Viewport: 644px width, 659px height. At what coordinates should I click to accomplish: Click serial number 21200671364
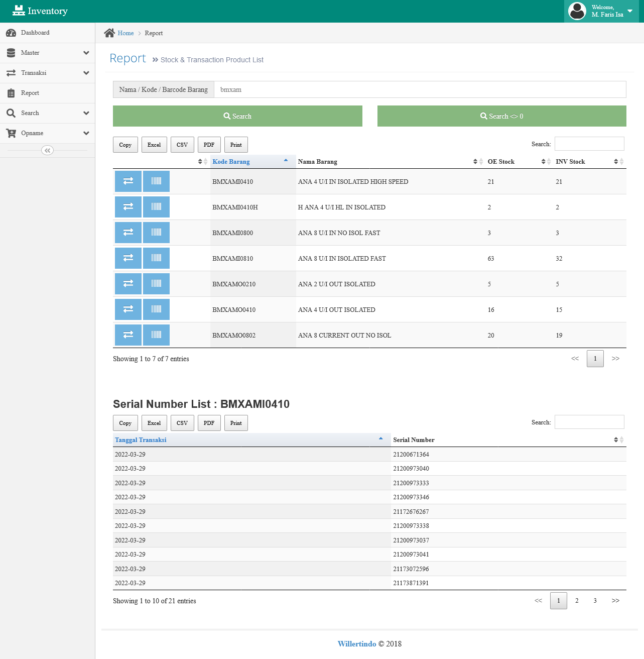coord(411,455)
